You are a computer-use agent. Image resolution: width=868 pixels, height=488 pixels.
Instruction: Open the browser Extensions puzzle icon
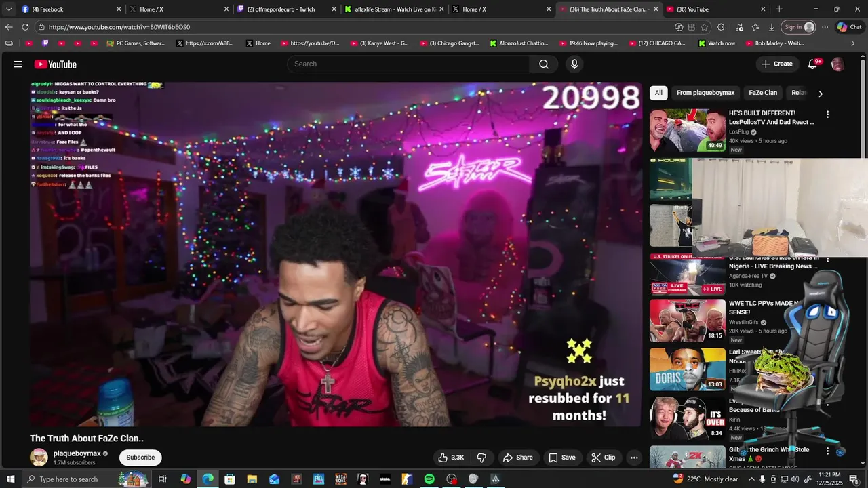point(721,27)
